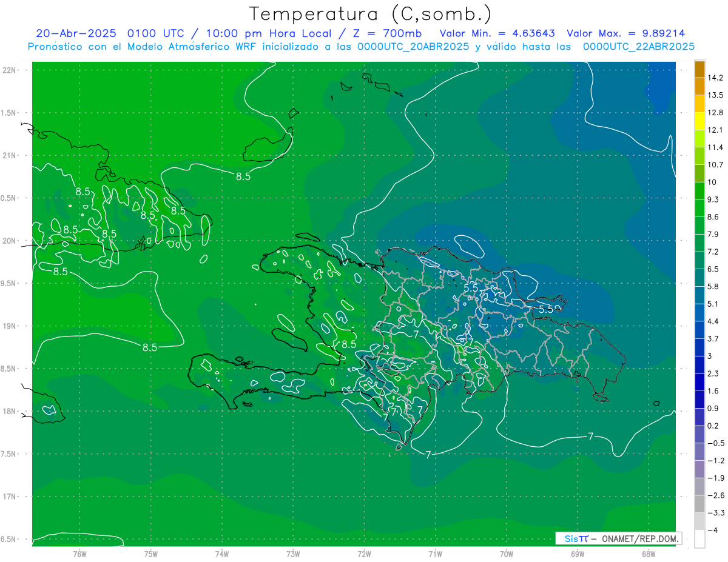Pick the grey swatch between -3.3 and -2.6

(x=699, y=504)
